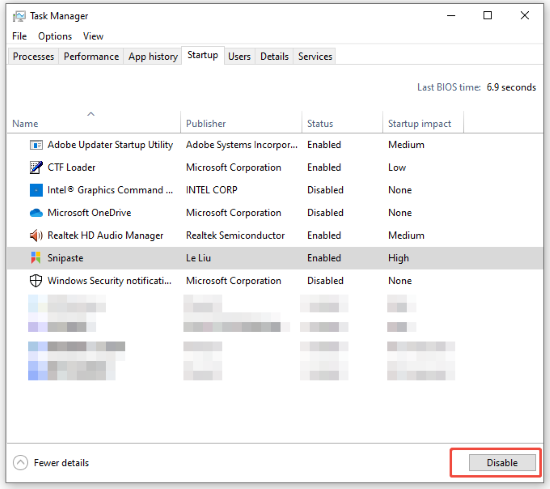Screen dimensions: 550x489
Task: Switch to the Details tab
Action: [274, 56]
